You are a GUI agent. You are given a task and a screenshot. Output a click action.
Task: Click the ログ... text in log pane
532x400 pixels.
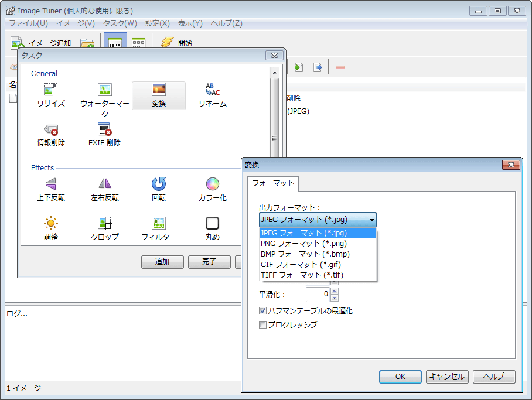coord(17,313)
